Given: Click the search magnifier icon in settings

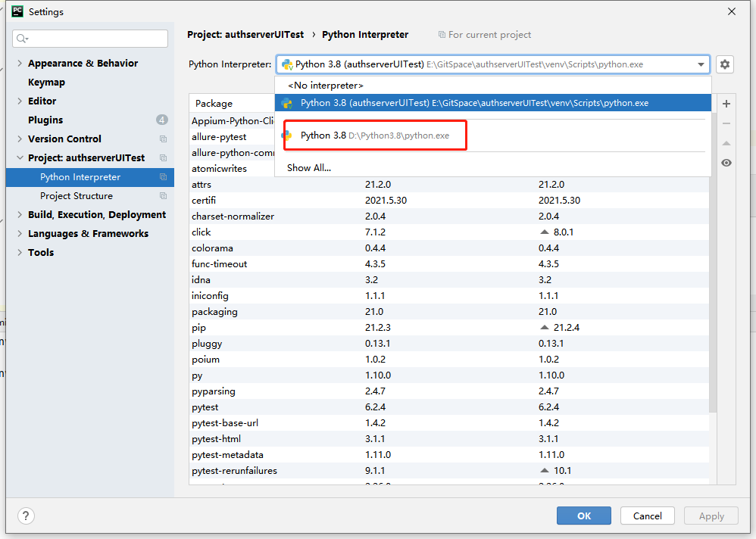Looking at the screenshot, I should click(22, 39).
